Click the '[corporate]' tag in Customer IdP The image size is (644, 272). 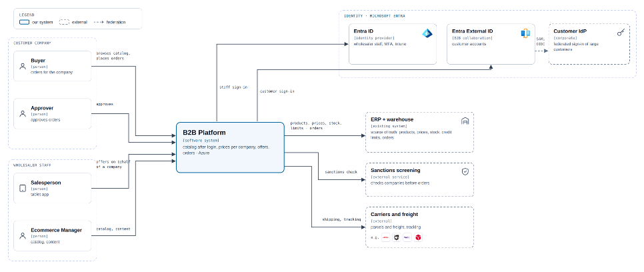click(x=565, y=38)
